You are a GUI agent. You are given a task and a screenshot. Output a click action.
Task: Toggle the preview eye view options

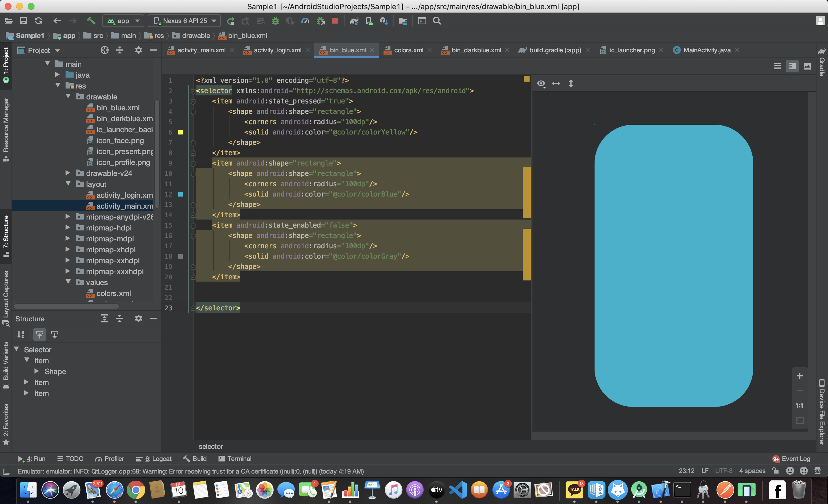pos(541,84)
